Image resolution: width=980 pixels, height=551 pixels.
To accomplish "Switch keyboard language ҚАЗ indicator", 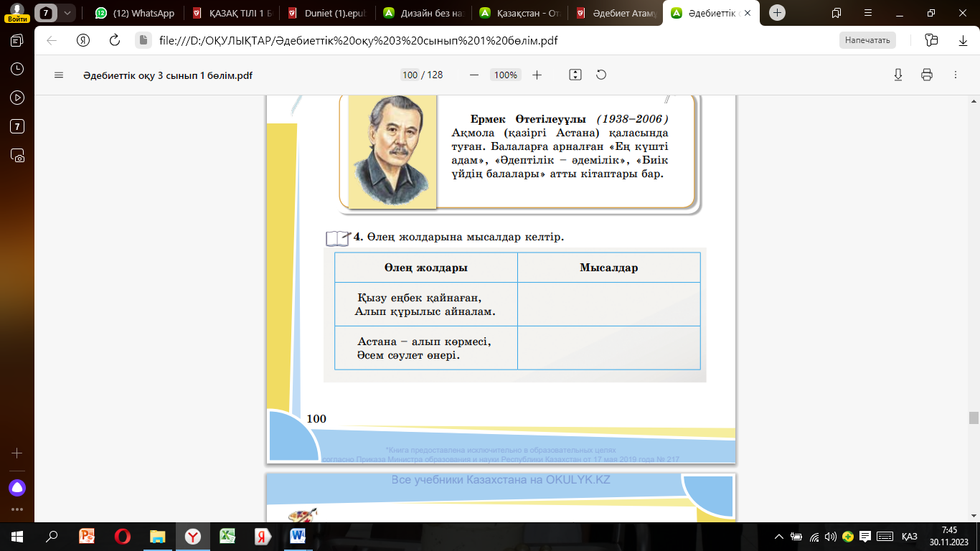I will [909, 537].
